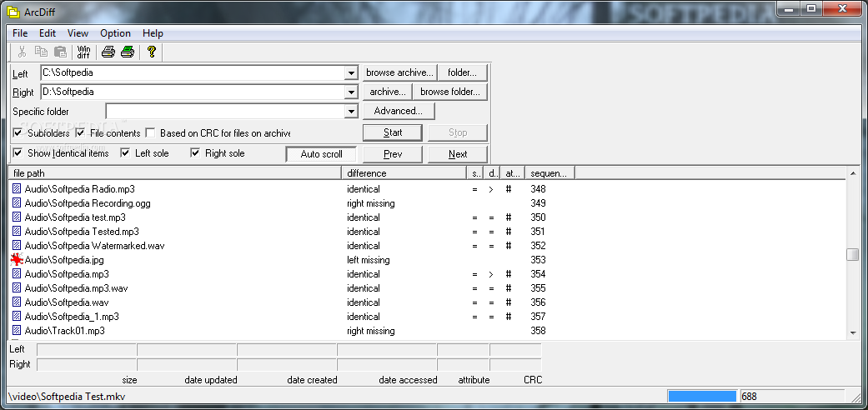Open the View menu
Image resolution: width=868 pixels, height=410 pixels.
(x=78, y=33)
